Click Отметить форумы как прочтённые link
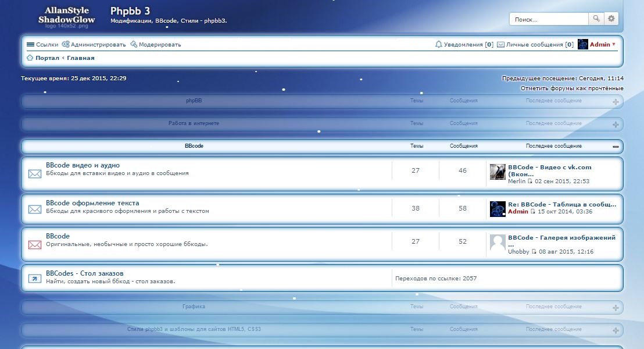The width and height of the screenshot is (644, 349). point(572,88)
